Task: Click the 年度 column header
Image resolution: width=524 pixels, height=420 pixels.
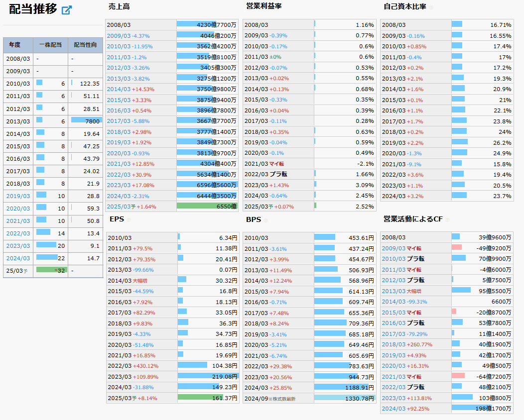Action: (14, 45)
